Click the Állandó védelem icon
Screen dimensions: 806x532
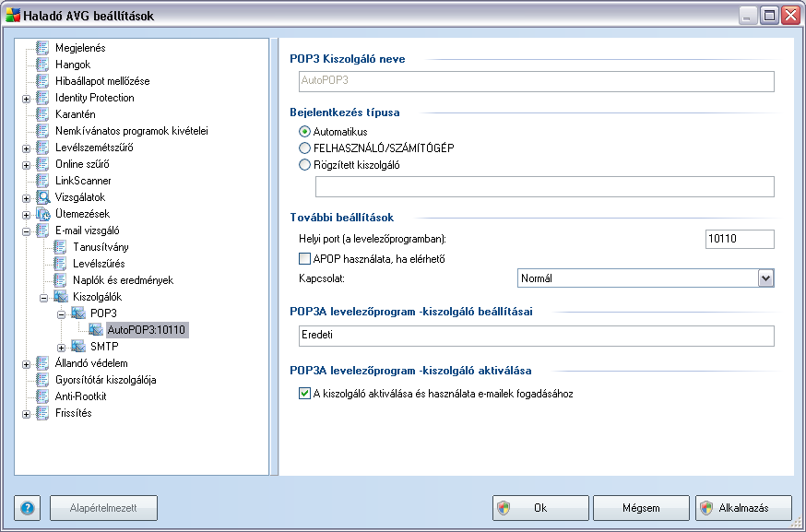point(42,363)
